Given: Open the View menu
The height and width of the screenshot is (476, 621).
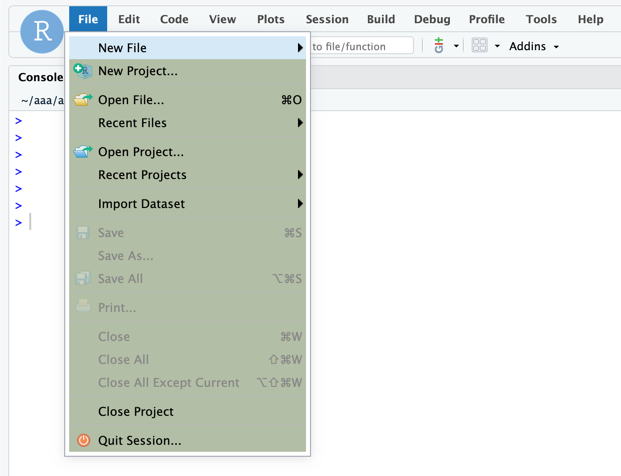Looking at the screenshot, I should click(x=223, y=19).
